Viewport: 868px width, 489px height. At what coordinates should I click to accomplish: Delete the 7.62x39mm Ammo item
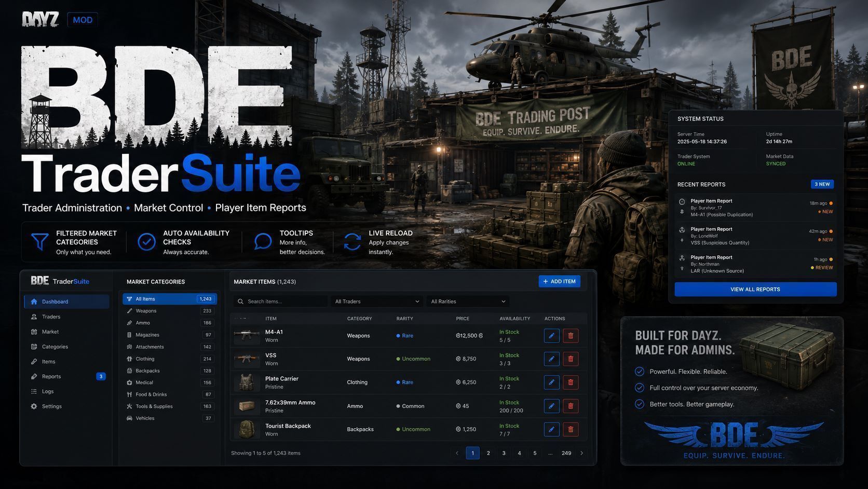(571, 406)
